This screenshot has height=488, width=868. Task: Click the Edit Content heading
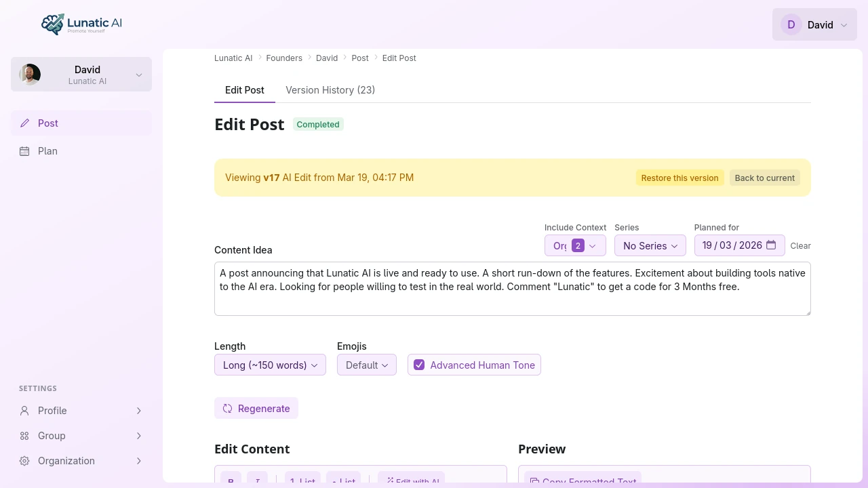coord(252,449)
